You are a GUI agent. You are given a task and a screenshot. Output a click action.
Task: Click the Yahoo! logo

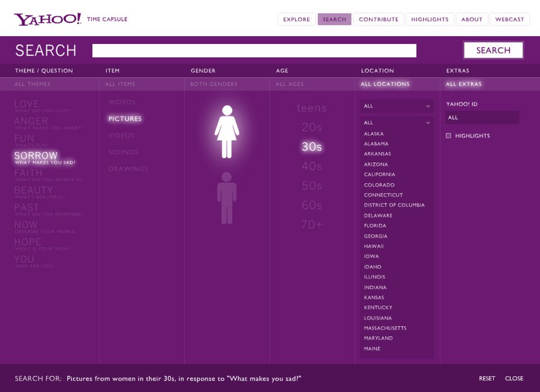tap(47, 19)
